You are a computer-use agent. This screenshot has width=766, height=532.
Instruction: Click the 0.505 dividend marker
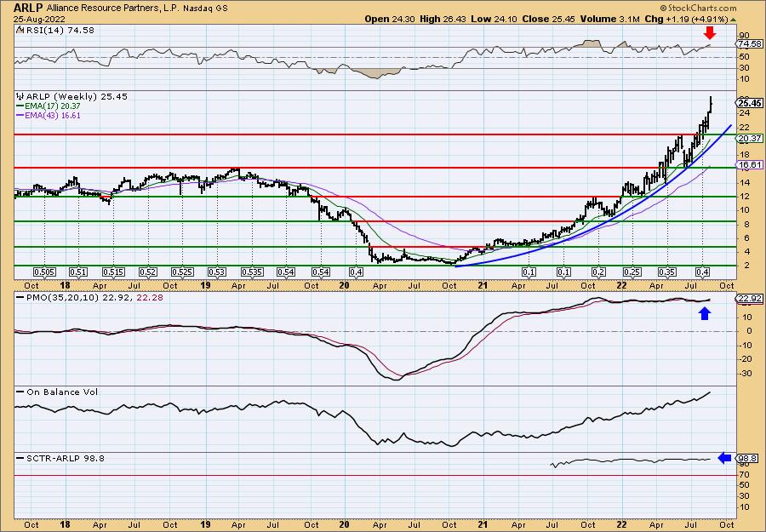pos(44,272)
